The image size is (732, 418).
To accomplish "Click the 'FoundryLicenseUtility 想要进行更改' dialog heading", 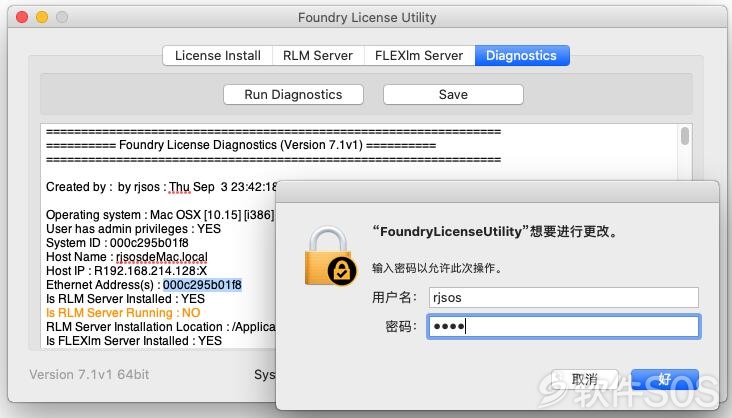I will [494, 232].
